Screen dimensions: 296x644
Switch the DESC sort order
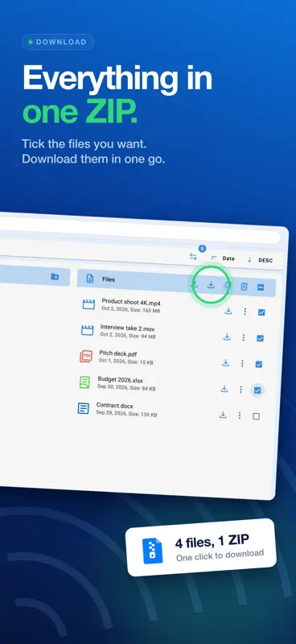click(x=265, y=260)
